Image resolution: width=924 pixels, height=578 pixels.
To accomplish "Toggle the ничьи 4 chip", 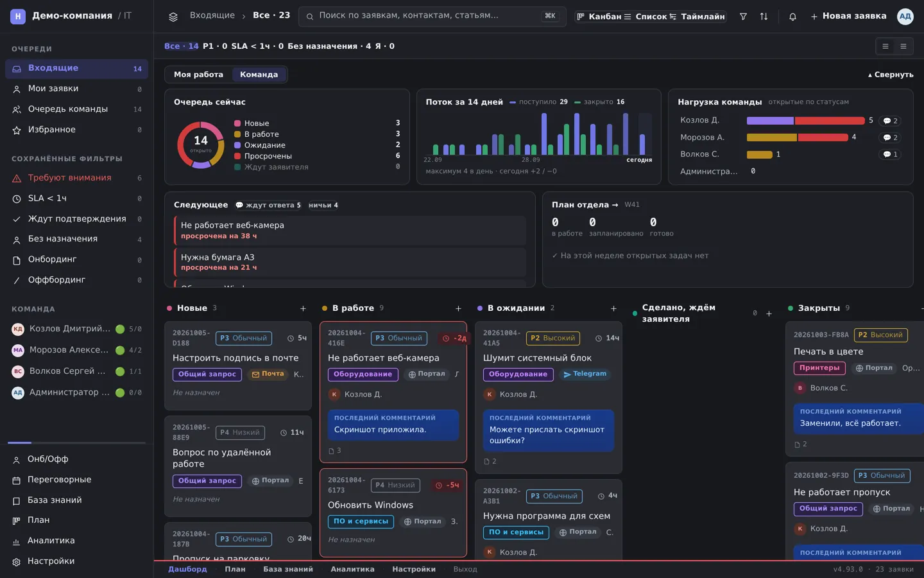I will click(x=323, y=206).
